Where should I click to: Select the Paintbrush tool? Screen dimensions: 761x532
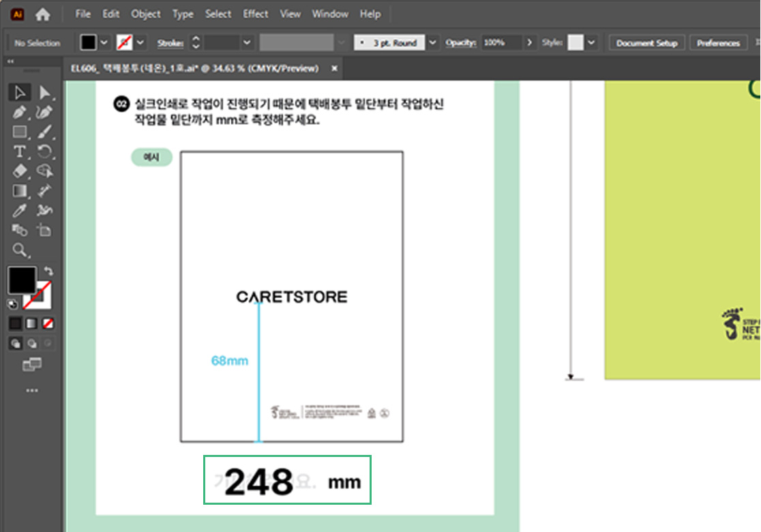44,132
